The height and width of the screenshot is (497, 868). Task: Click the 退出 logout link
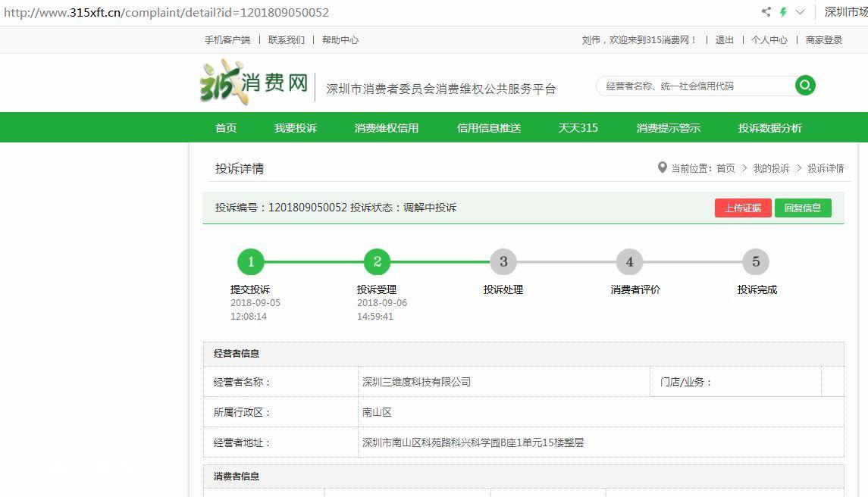724,40
